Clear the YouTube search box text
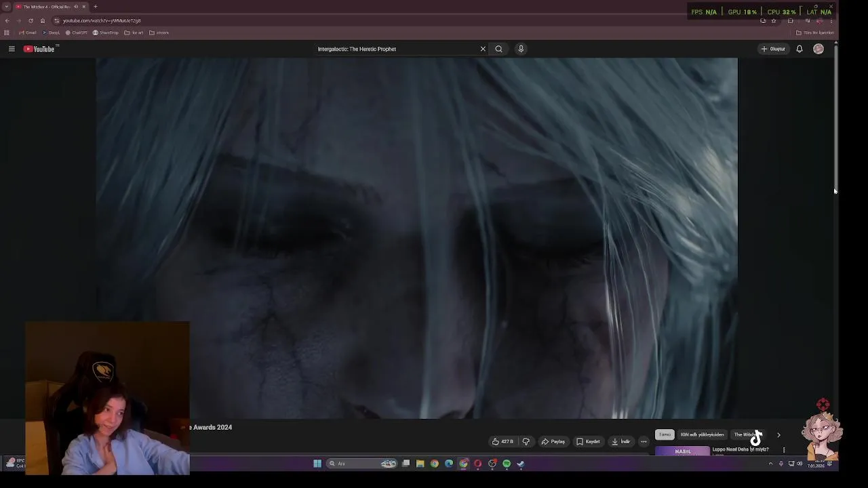The width and height of the screenshot is (868, 488). point(483,49)
